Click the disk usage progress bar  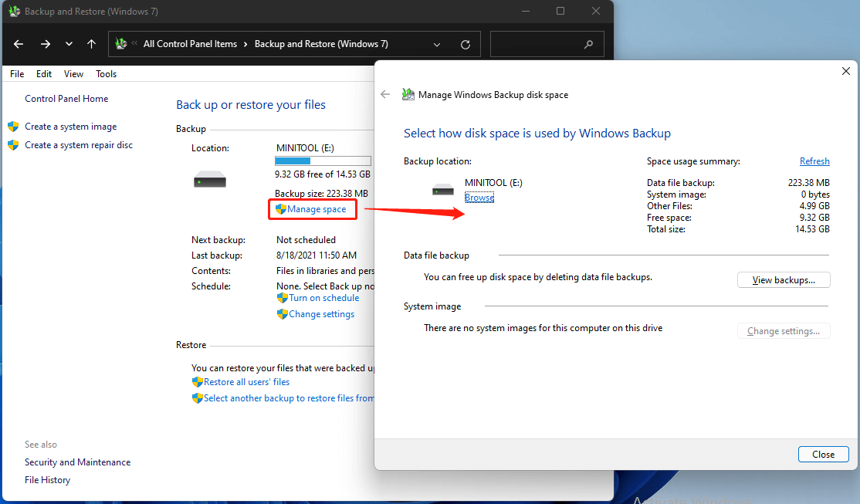[x=323, y=161]
